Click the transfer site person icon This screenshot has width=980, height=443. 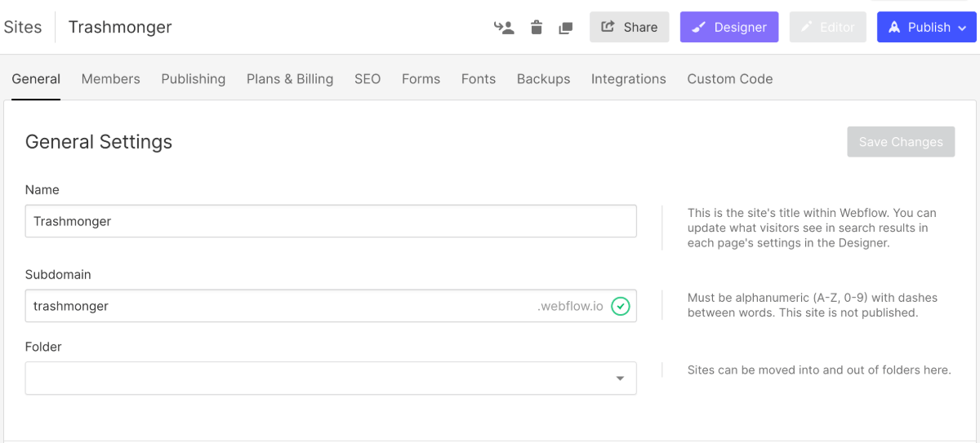[x=504, y=28]
